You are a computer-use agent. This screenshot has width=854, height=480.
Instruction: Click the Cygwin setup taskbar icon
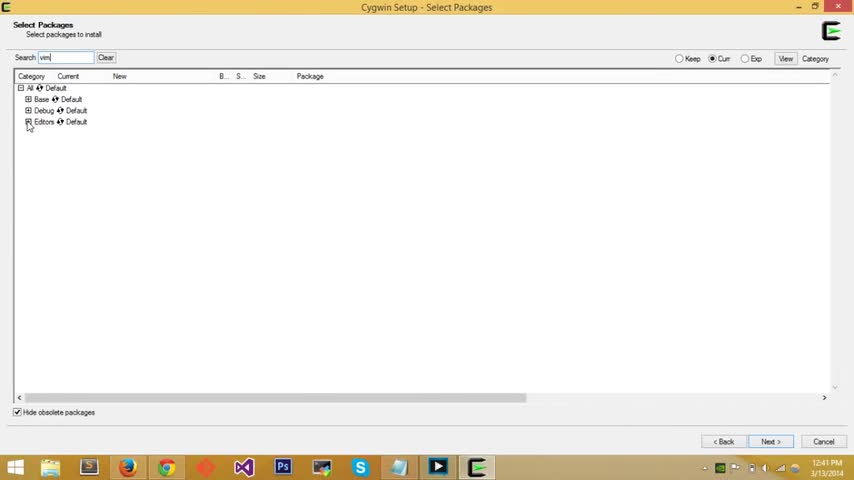[x=477, y=467]
